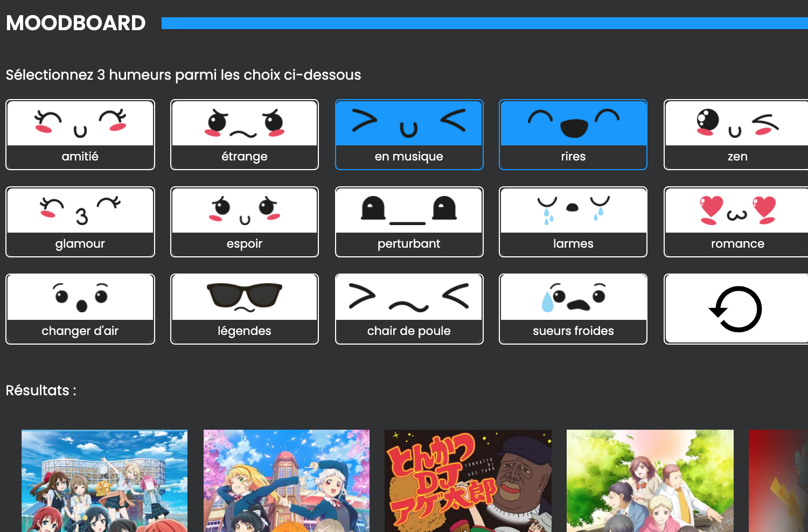Image resolution: width=808 pixels, height=532 pixels.
Task: Click the chair de poule face icon
Action: pyautogui.click(x=409, y=298)
